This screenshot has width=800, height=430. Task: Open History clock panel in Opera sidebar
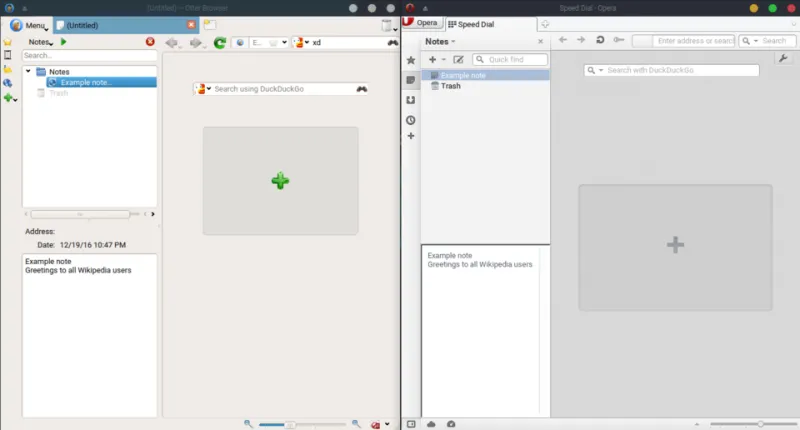click(x=411, y=120)
